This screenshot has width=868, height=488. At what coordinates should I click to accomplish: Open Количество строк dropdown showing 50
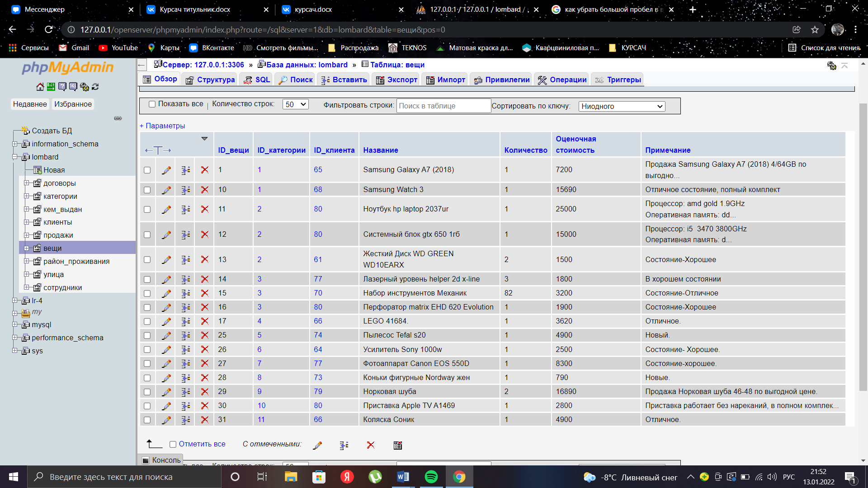tap(296, 104)
